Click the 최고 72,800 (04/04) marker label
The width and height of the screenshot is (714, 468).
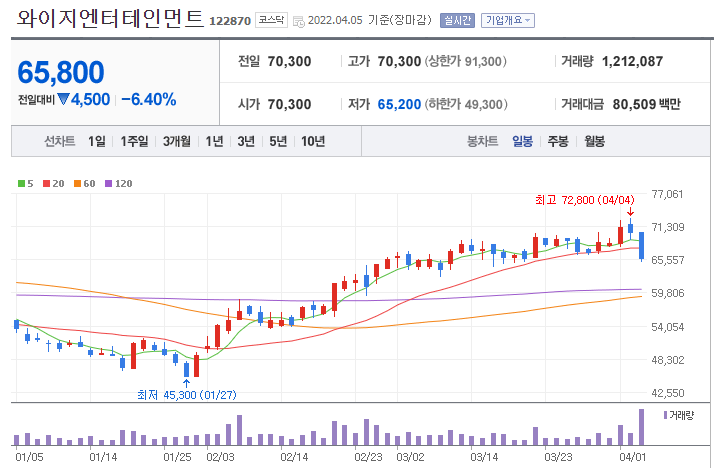pos(585,200)
